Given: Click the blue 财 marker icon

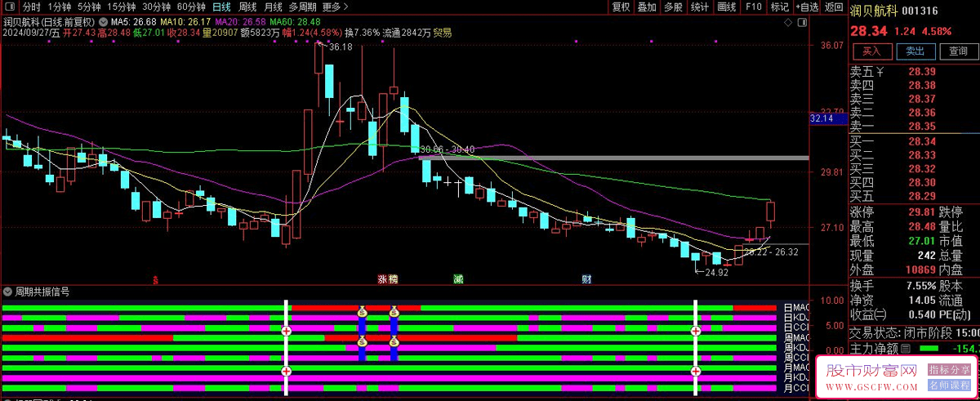Looking at the screenshot, I should 586,279.
